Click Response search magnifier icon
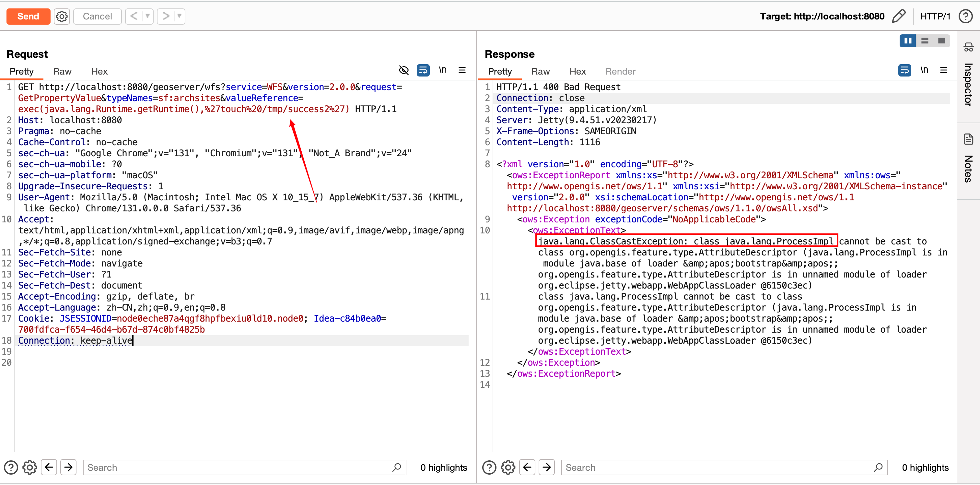The height and width of the screenshot is (485, 980). (x=878, y=467)
